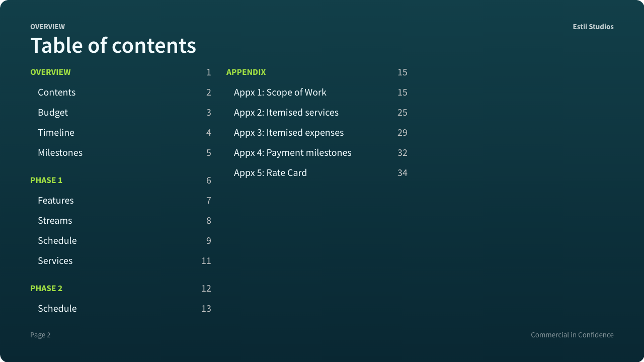The width and height of the screenshot is (644, 362).
Task: Click page number 34 for Rate Card
Action: [x=403, y=173]
